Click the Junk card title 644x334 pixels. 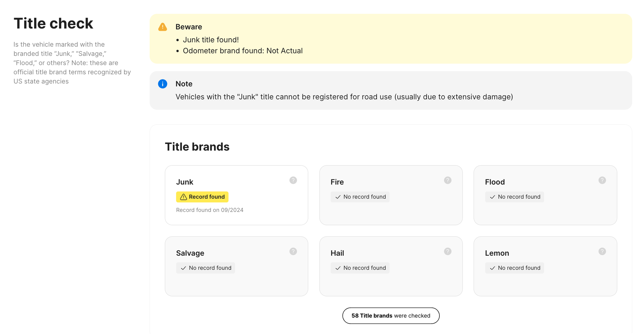[184, 182]
